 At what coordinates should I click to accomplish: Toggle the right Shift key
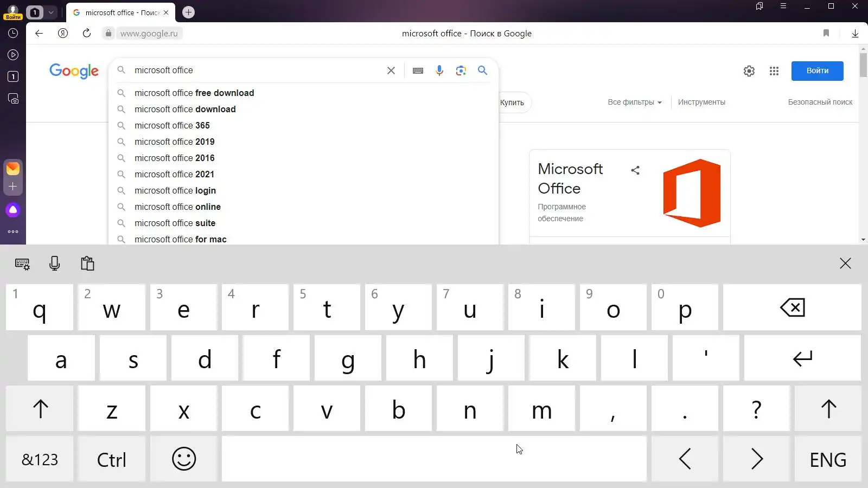[x=828, y=409]
